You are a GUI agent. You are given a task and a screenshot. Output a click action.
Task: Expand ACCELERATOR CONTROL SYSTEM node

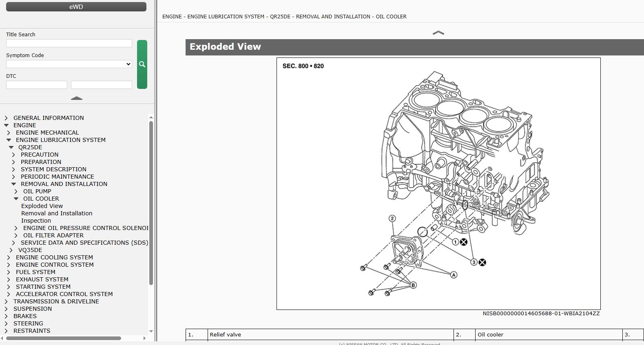coord(9,294)
